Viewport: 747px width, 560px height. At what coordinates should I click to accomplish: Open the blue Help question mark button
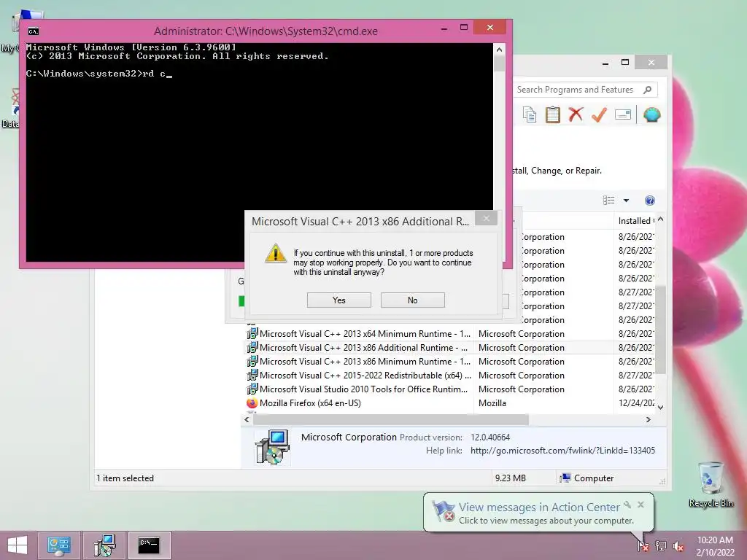pos(650,201)
